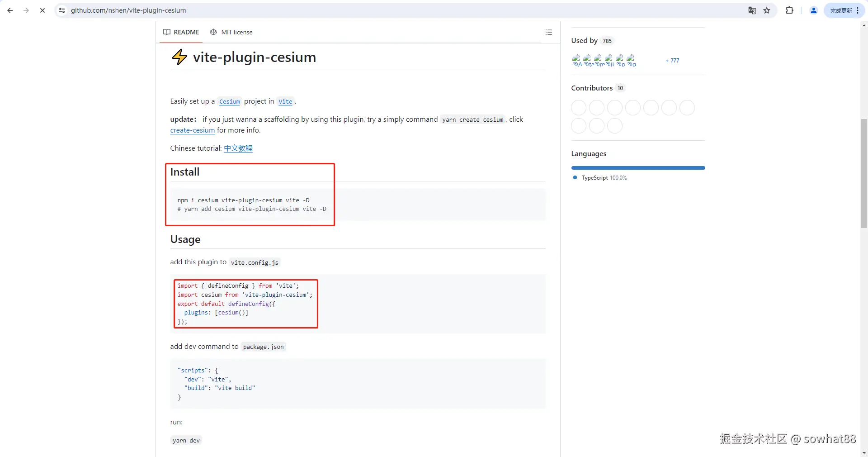Switch to the README tab
Image resolution: width=868 pixels, height=457 pixels.
click(x=181, y=32)
